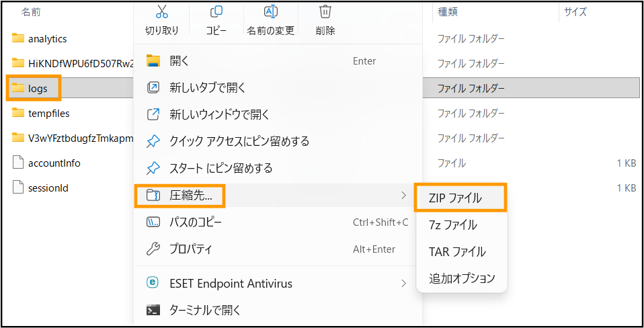Expand the 圧縮先 submenu arrow
The image size is (644, 328).
tap(404, 195)
